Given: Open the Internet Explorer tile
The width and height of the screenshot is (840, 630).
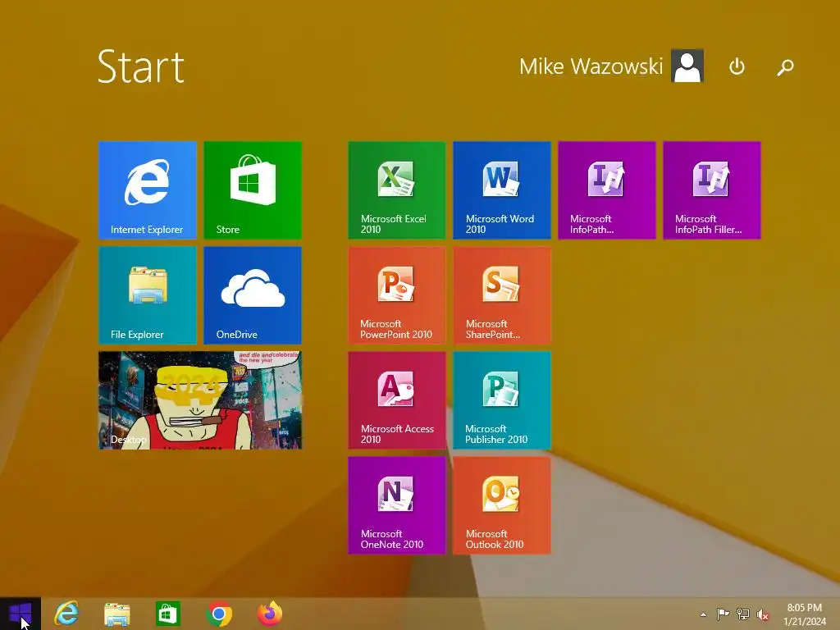Looking at the screenshot, I should 148,189.
